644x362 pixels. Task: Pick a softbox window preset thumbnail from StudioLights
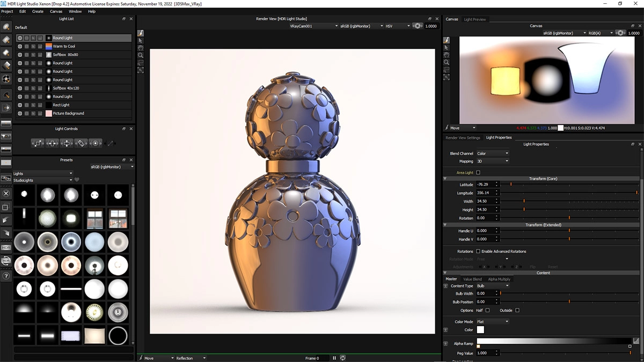pyautogui.click(x=94, y=218)
